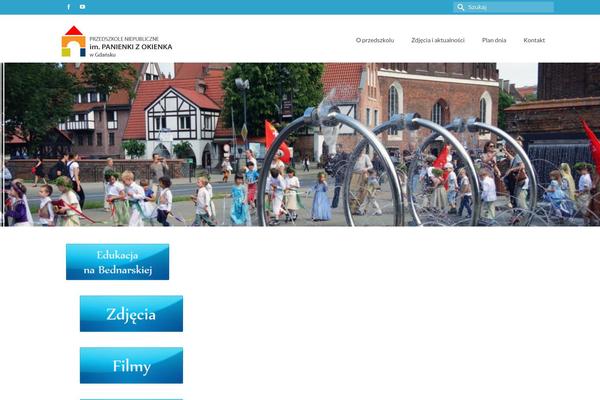Click the preschool house logo
Viewport: 600px width, 400px height.
[x=73, y=41]
